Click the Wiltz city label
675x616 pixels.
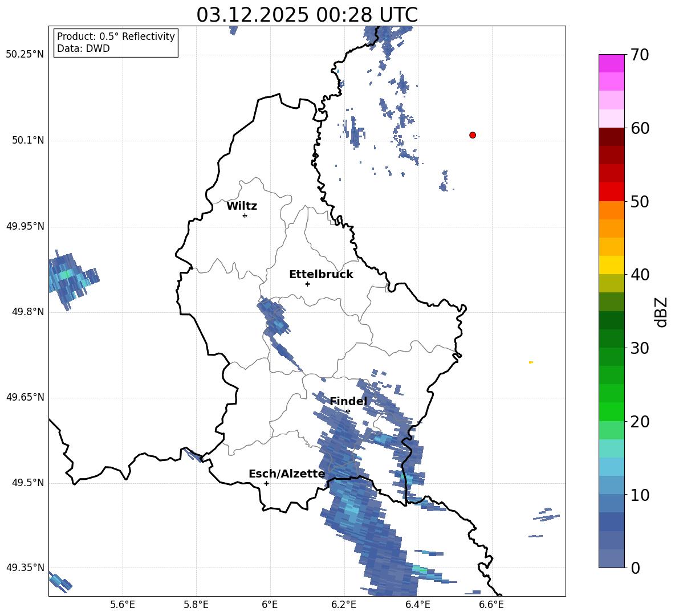[242, 206]
